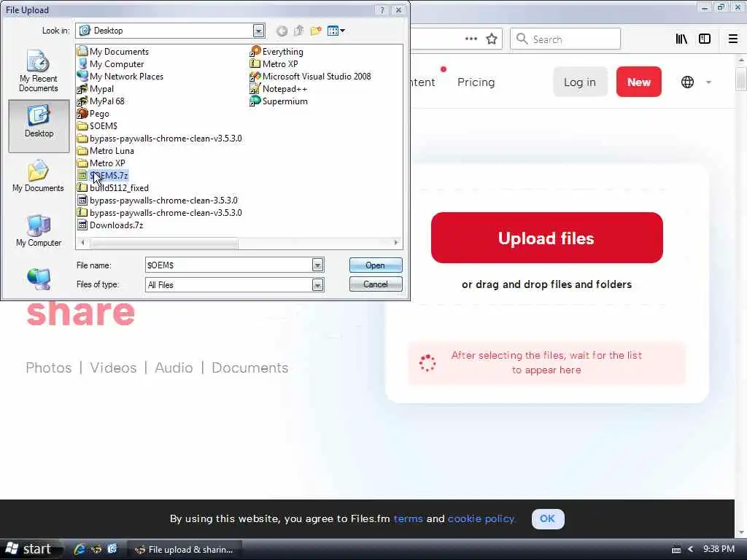Select the Downloads.7z archive
The height and width of the screenshot is (560, 747).
click(x=110, y=225)
